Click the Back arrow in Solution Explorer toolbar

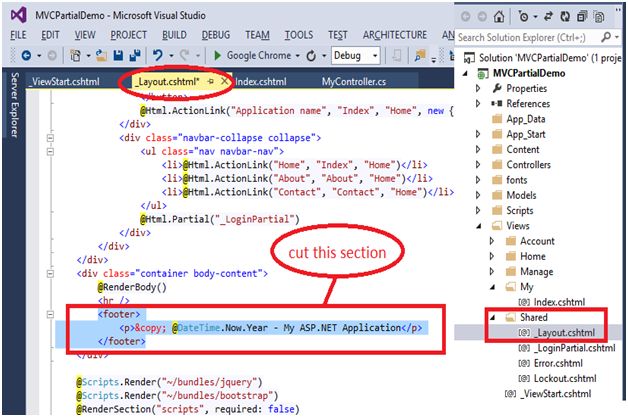[465, 16]
